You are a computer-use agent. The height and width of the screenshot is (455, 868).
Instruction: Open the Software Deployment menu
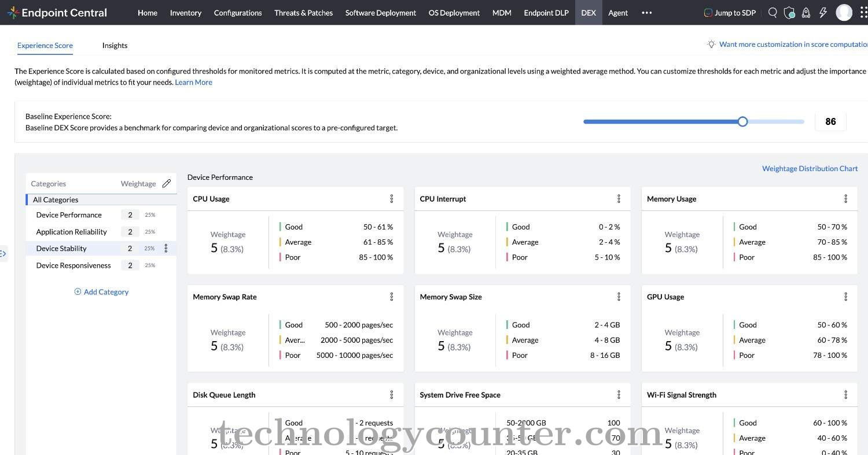coord(381,13)
